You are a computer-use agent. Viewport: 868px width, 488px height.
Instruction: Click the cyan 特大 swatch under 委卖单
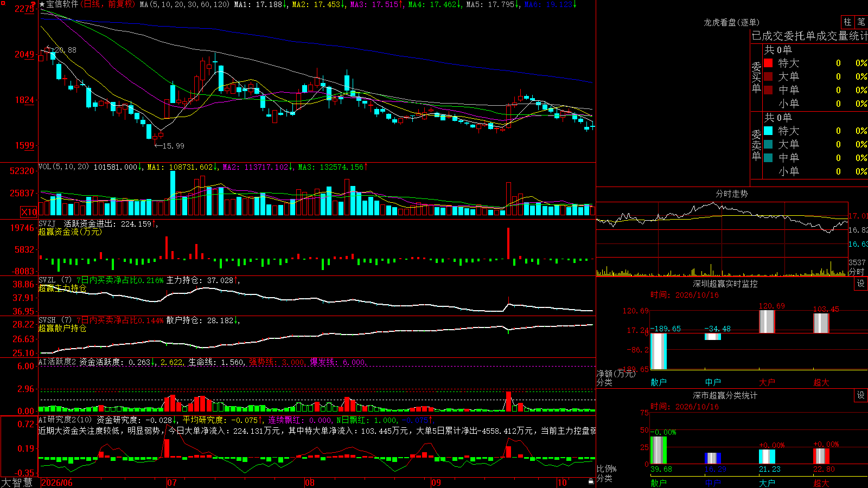tap(768, 131)
